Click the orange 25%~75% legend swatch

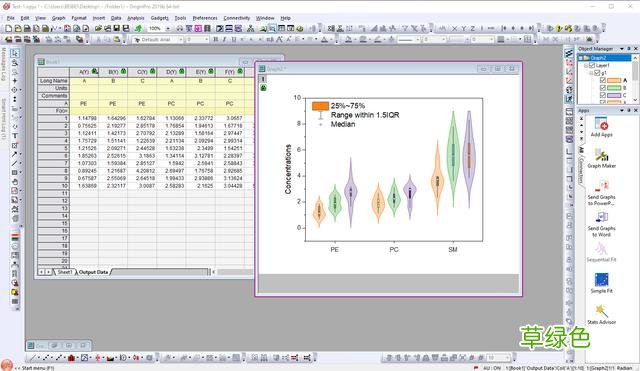point(320,106)
